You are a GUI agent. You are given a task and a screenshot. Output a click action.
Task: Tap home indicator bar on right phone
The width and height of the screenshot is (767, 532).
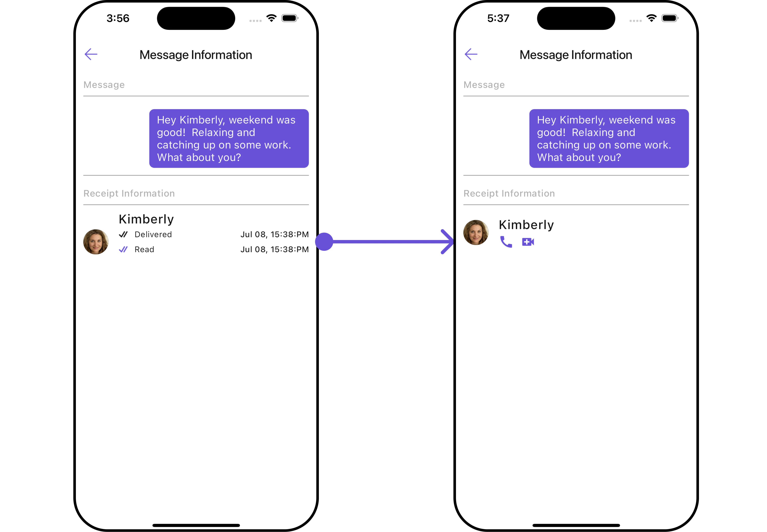576,525
